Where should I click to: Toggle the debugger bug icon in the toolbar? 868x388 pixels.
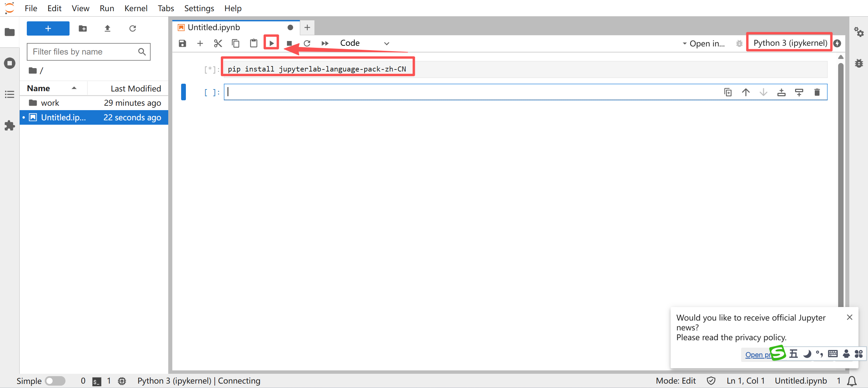coord(739,43)
